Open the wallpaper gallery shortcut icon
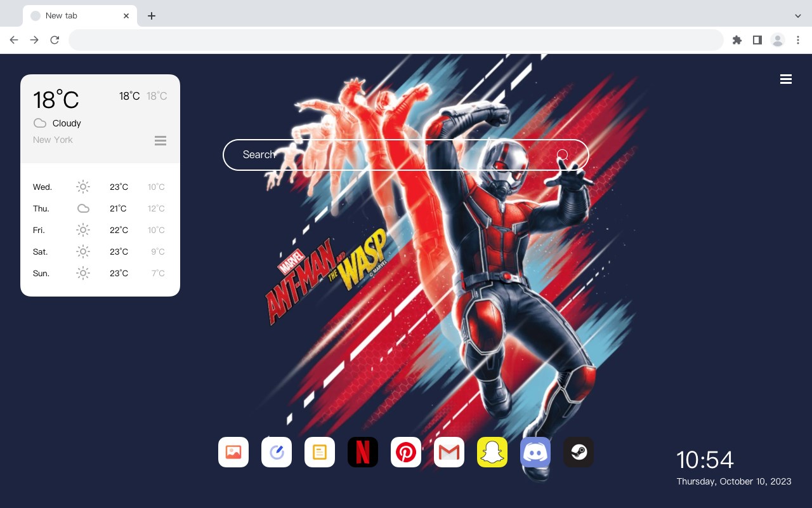 (233, 452)
